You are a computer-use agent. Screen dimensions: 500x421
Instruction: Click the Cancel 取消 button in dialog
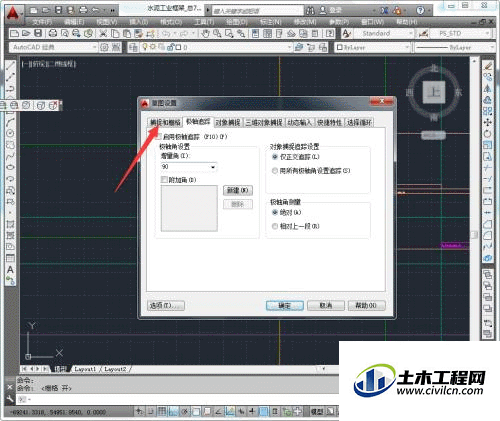coord(326,305)
